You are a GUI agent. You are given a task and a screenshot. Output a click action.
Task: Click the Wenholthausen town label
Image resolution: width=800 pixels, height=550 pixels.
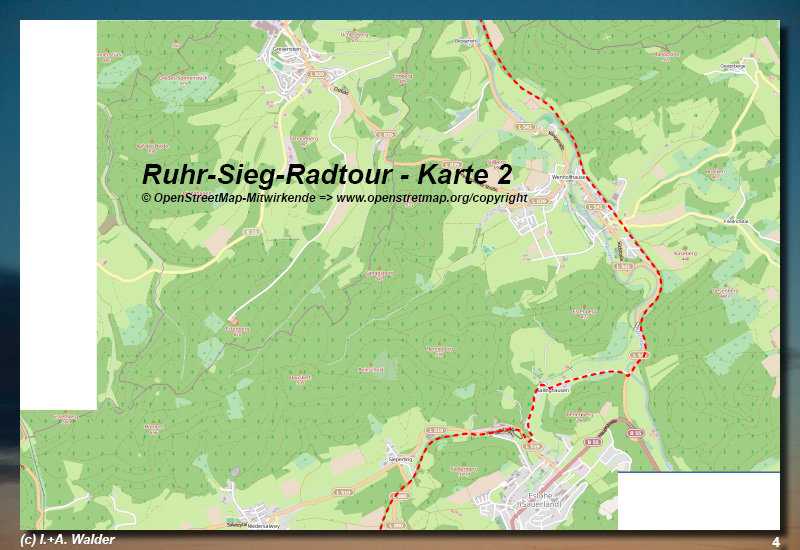568,177
